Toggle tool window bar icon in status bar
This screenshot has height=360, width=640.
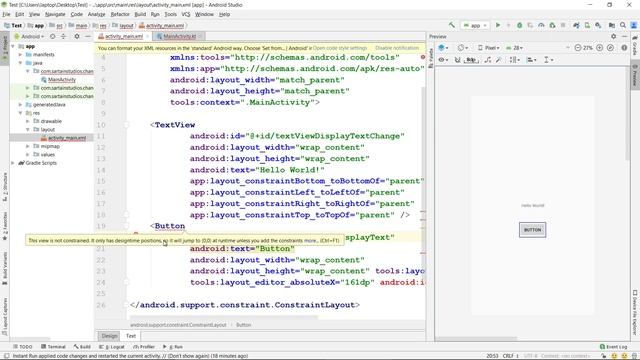click(x=6, y=356)
